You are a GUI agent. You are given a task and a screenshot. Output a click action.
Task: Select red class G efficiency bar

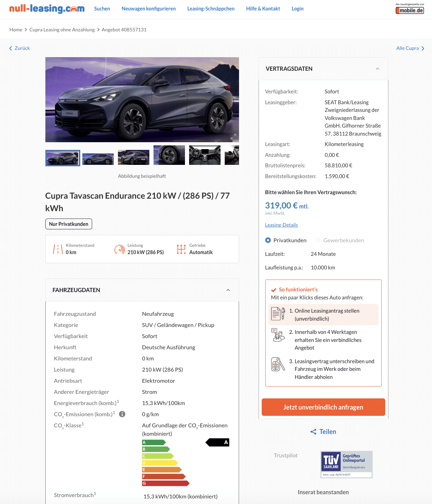click(166, 483)
